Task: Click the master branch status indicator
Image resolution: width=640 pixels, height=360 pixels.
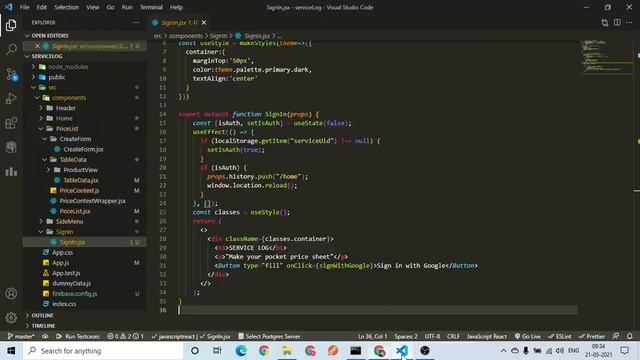Action: click(x=21, y=336)
